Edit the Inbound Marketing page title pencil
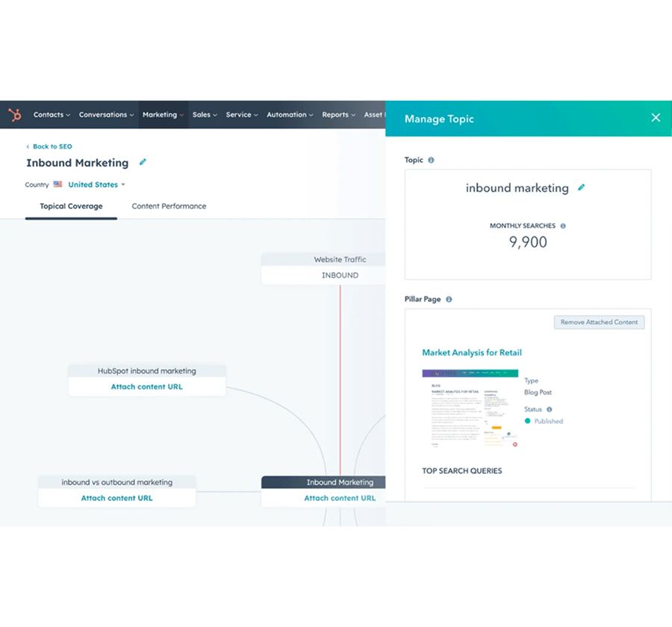Screen dimensions: 672x627 point(143,162)
